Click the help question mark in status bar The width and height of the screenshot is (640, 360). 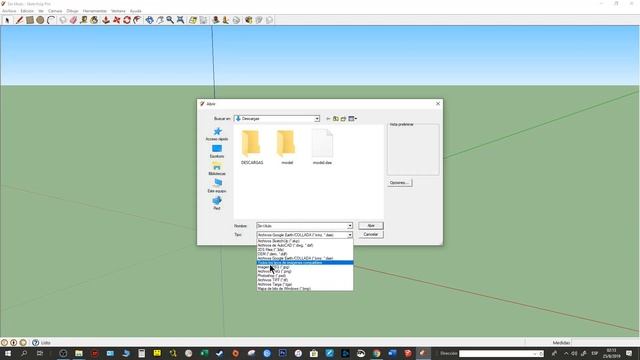tap(36, 343)
